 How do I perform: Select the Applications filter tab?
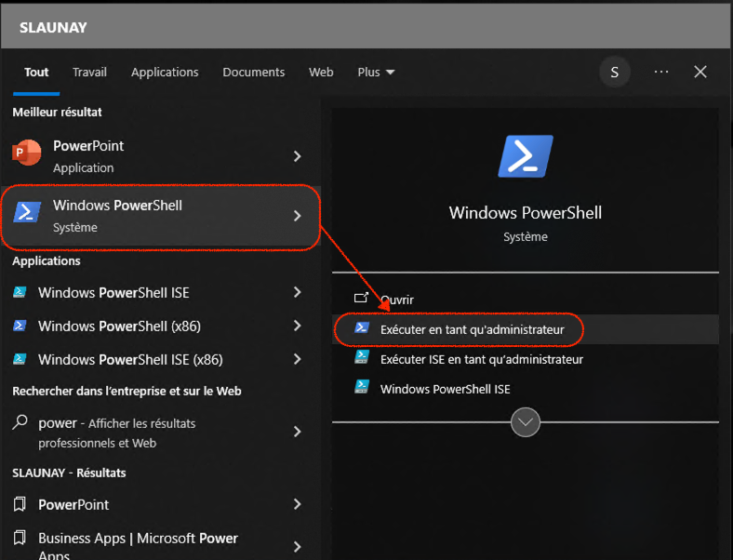165,72
